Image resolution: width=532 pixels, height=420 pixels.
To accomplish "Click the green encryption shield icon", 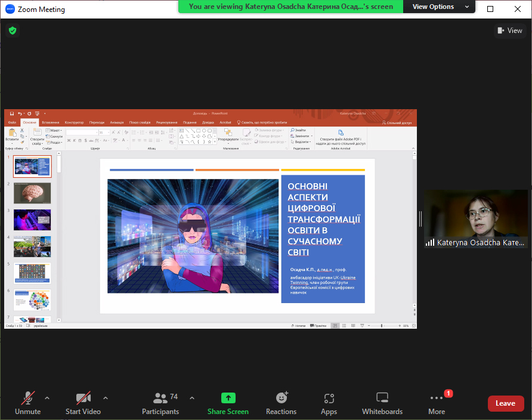I will [x=13, y=30].
